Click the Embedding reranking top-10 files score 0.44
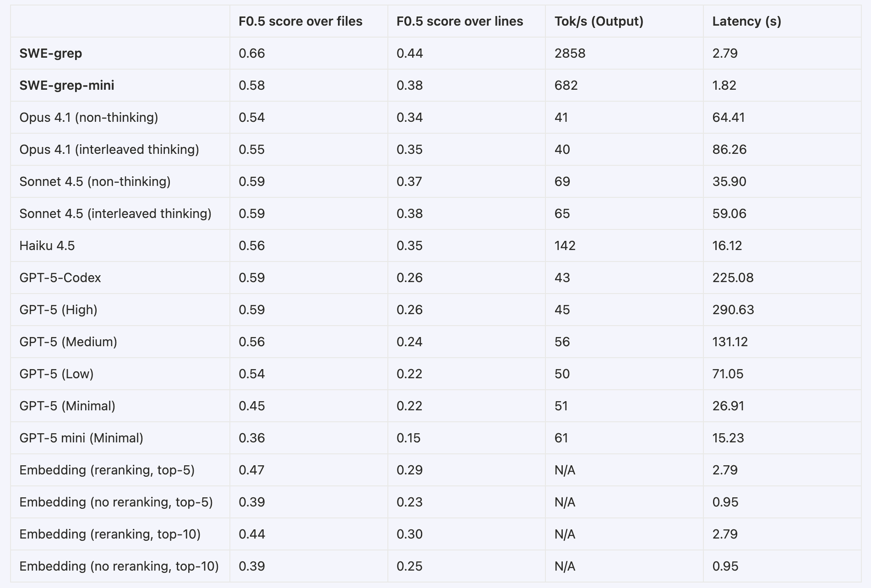Image resolution: width=871 pixels, height=588 pixels. pos(252,534)
